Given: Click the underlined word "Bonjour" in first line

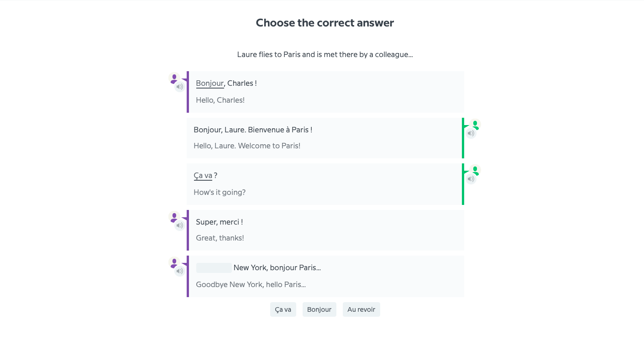Looking at the screenshot, I should click(x=209, y=84).
